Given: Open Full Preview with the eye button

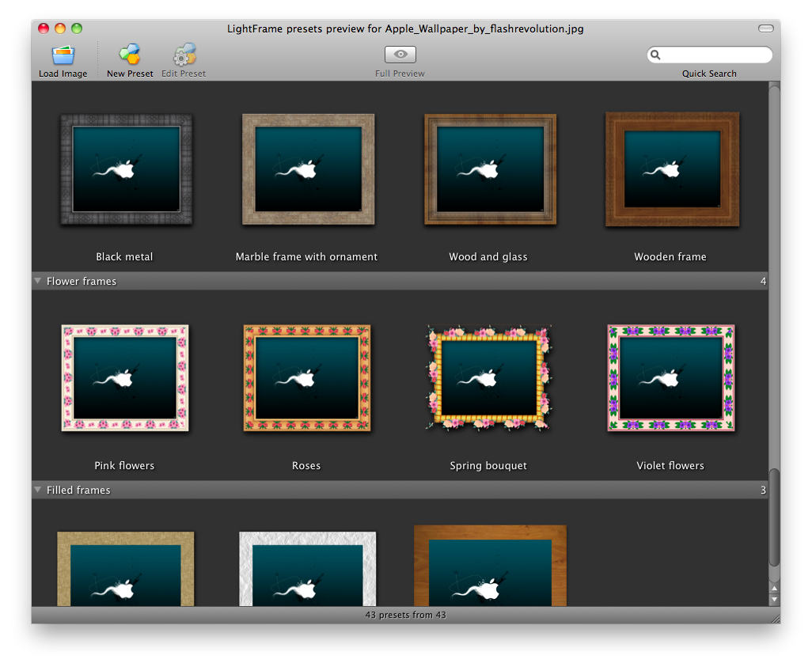Looking at the screenshot, I should coord(400,55).
